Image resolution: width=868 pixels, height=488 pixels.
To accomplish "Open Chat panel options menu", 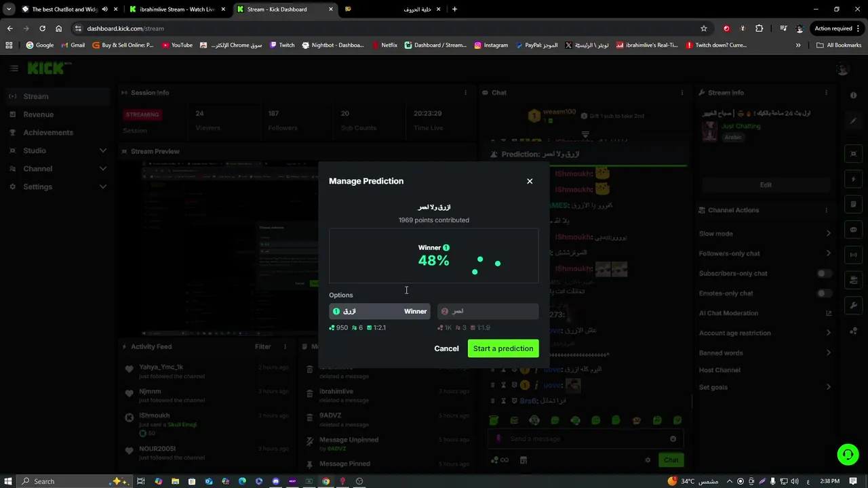I will (x=682, y=93).
